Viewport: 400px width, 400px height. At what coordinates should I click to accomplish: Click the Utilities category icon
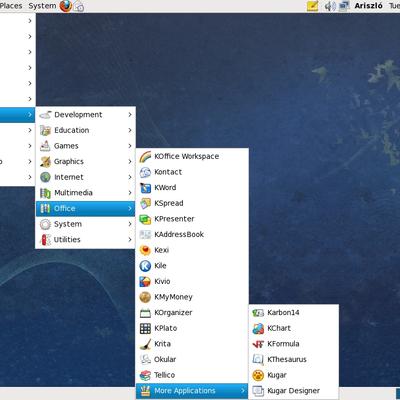tap(45, 240)
